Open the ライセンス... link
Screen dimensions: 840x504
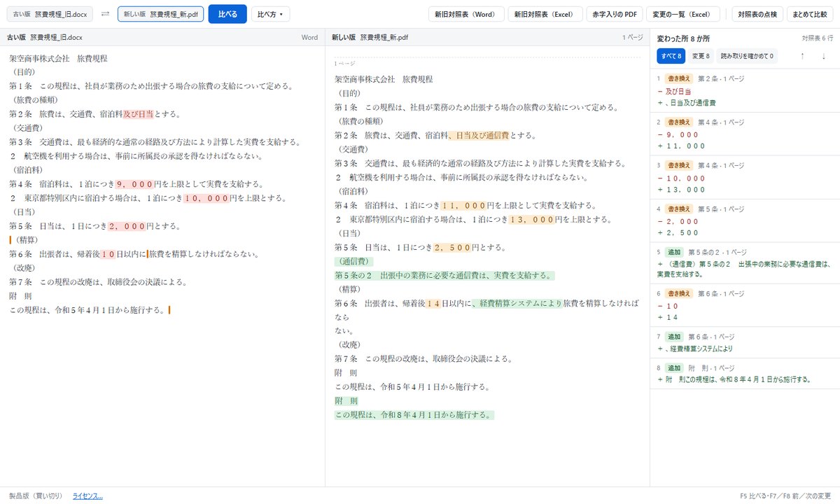87,496
